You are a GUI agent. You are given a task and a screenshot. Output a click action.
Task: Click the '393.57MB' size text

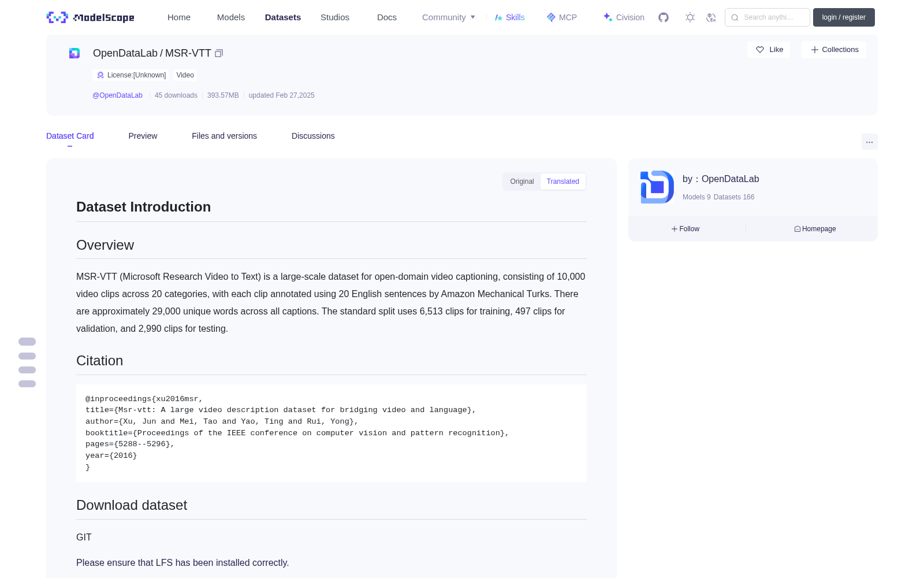tap(223, 95)
